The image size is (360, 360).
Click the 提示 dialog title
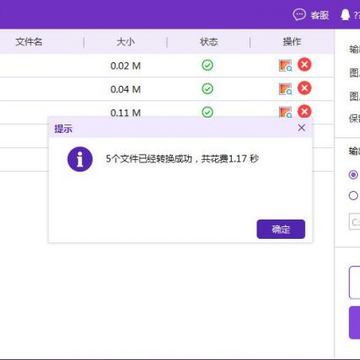(63, 129)
